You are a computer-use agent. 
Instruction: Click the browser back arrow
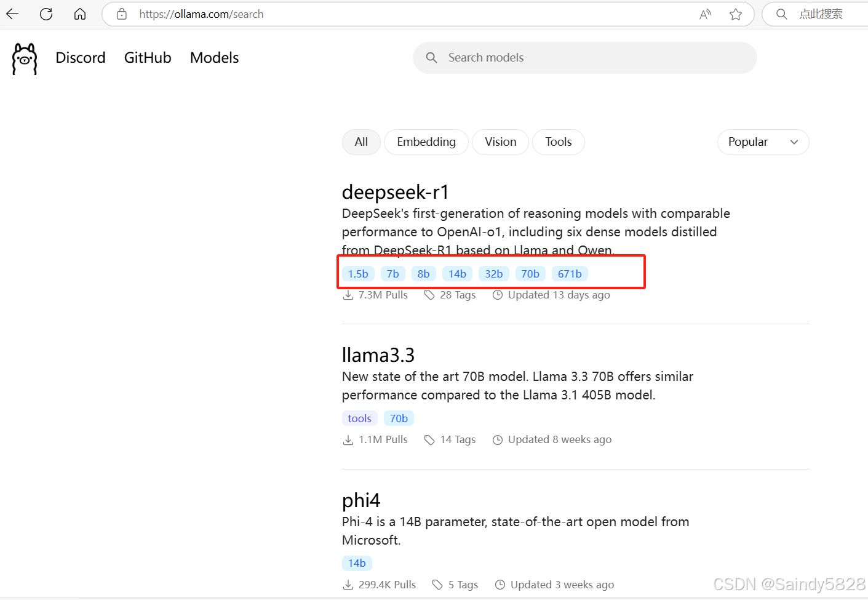12,14
